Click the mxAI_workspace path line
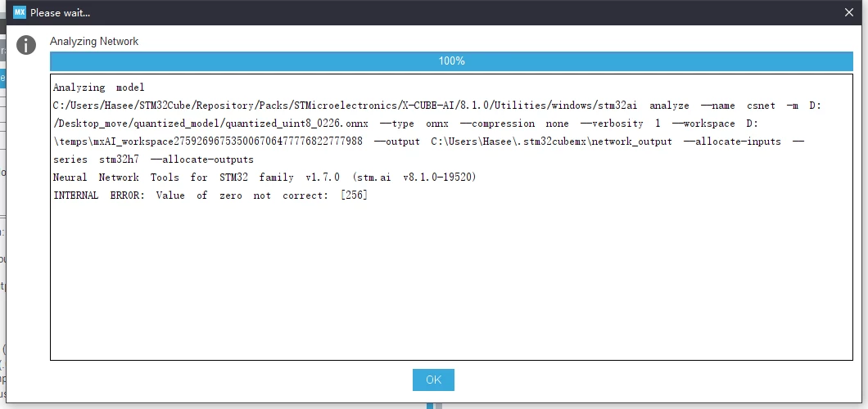The image size is (868, 409). [x=429, y=142]
